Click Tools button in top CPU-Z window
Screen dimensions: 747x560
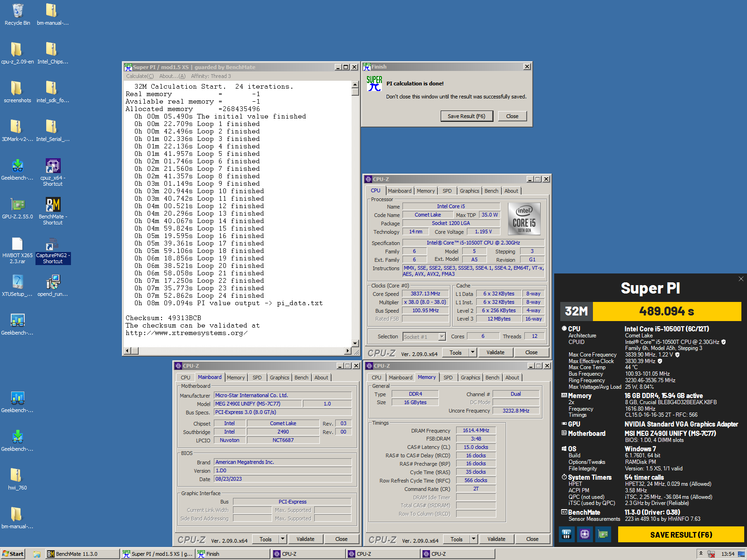coord(456,352)
